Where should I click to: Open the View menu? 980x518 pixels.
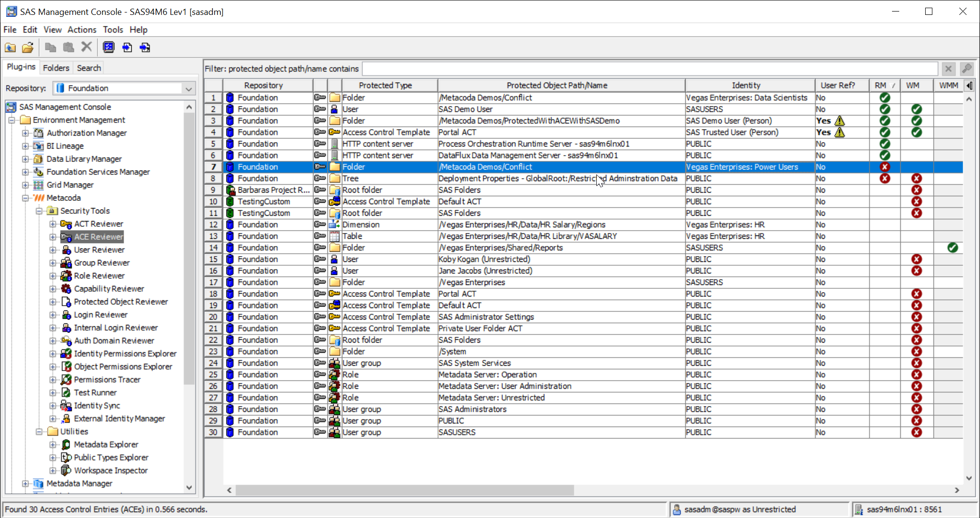tap(52, 30)
